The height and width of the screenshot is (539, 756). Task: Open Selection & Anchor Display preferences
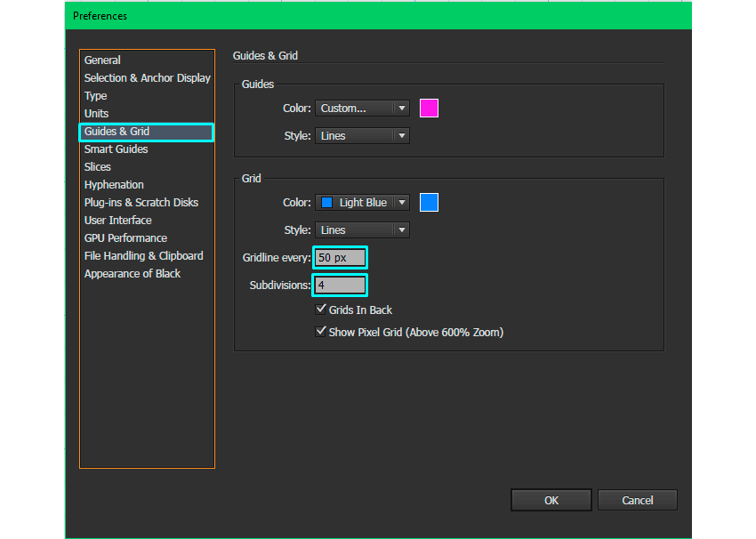pyautogui.click(x=147, y=78)
